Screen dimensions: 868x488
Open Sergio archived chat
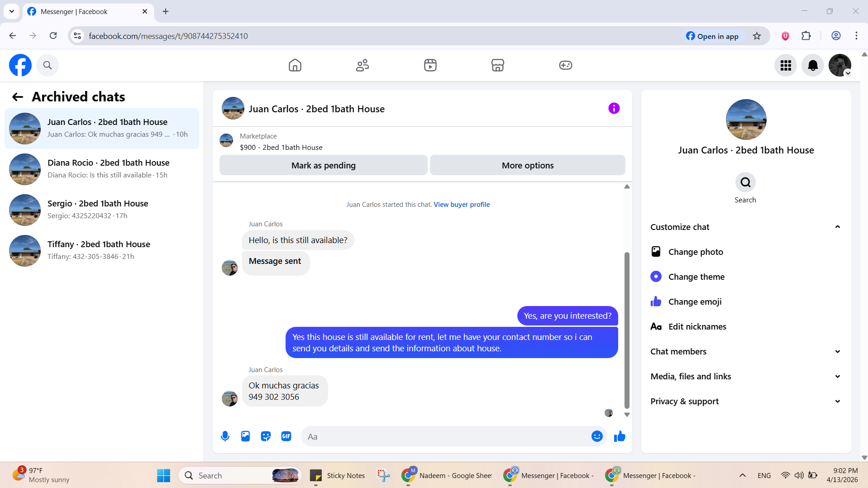(x=102, y=210)
